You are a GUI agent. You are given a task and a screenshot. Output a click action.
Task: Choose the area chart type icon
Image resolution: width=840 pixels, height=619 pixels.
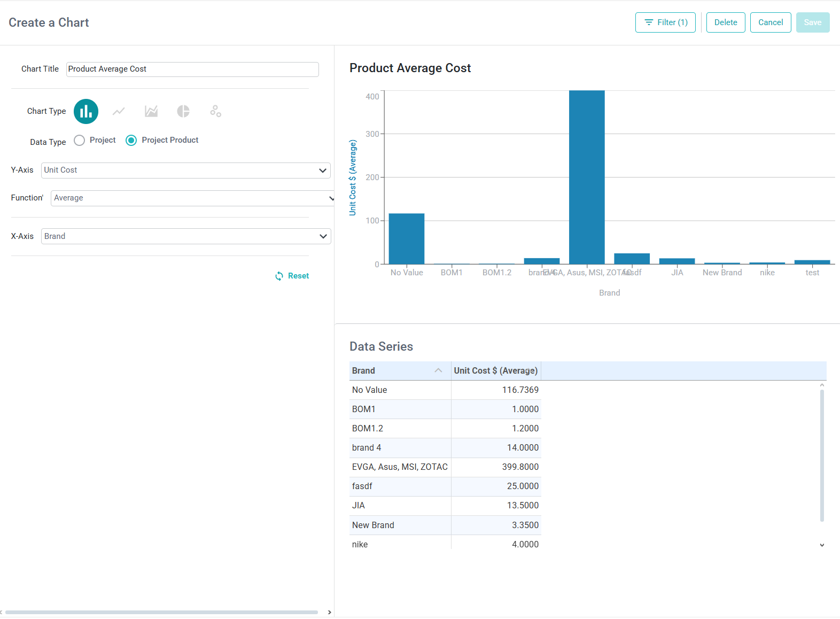point(151,111)
